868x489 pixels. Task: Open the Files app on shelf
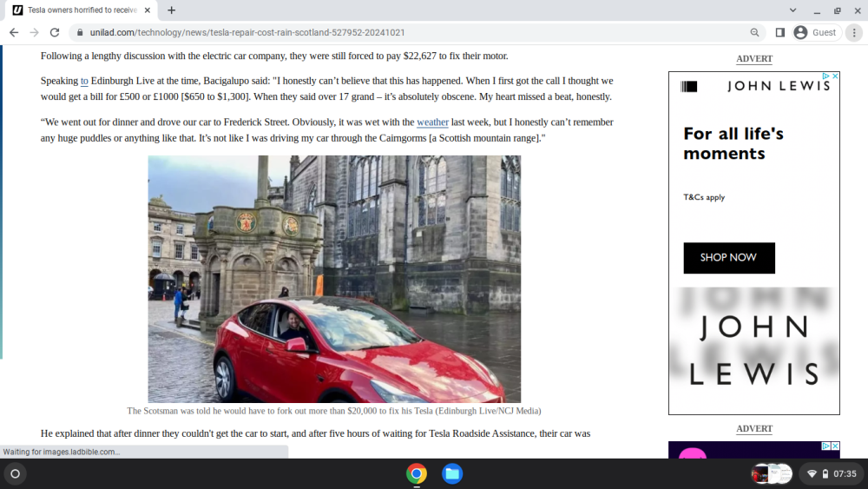452,474
